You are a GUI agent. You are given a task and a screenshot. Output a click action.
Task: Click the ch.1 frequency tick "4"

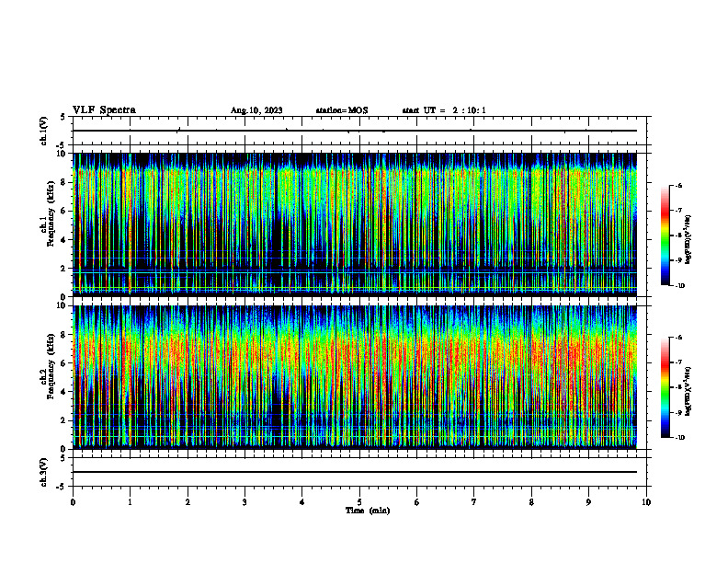point(64,240)
